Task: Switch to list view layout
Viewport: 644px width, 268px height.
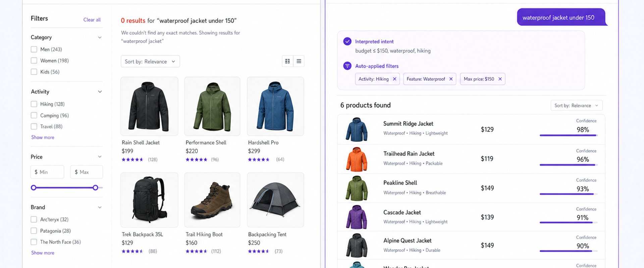Action: pos(299,61)
